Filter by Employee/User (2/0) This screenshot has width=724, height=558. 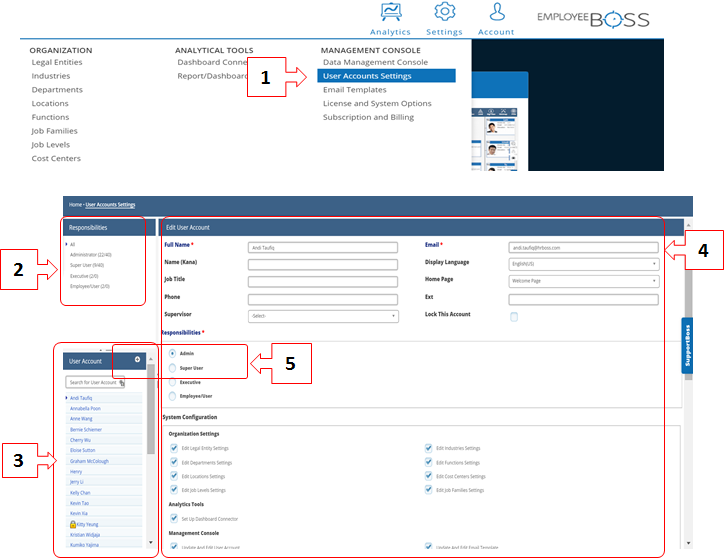[x=90, y=286]
